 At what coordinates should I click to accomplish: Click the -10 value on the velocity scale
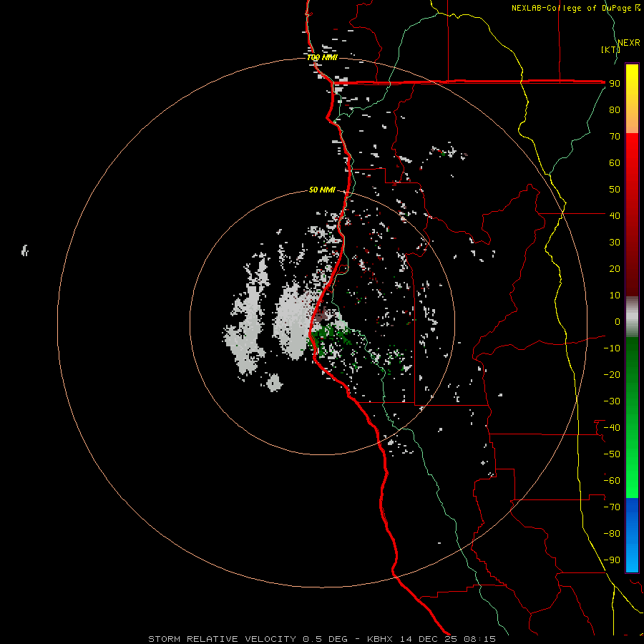612,348
